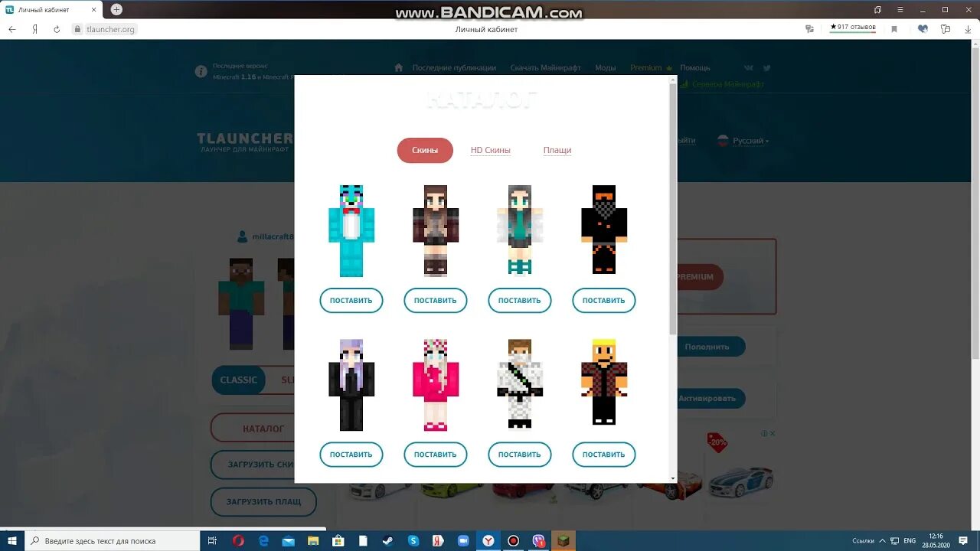
Task: Click Поставить under the blue bear skin
Action: click(351, 301)
